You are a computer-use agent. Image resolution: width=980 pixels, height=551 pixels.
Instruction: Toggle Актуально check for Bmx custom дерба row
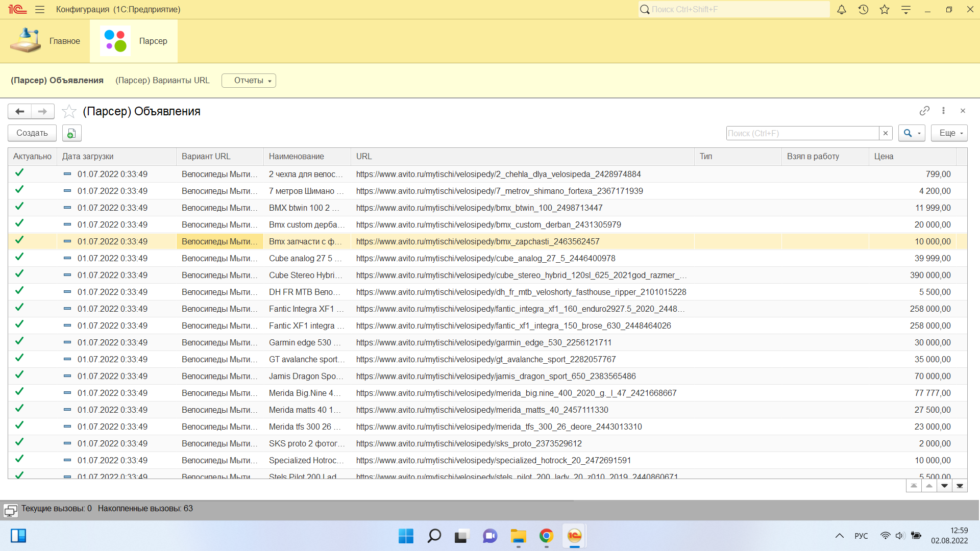[x=19, y=223]
